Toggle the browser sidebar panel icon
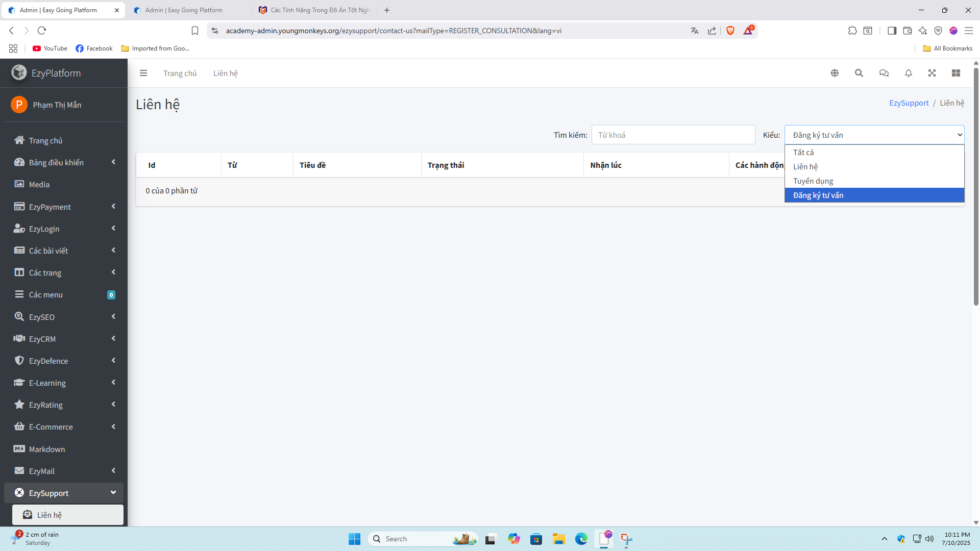Image resolution: width=980 pixels, height=551 pixels. coord(892,31)
